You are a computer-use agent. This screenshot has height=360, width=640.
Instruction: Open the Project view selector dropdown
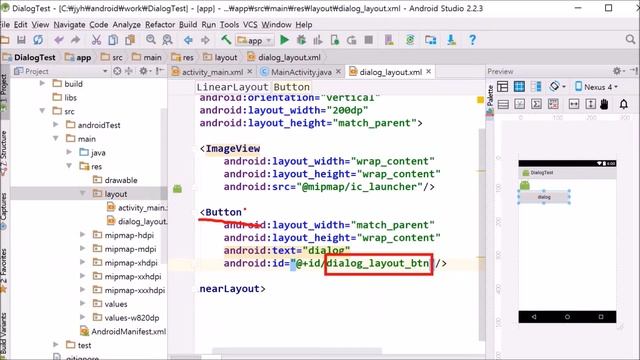click(x=61, y=71)
